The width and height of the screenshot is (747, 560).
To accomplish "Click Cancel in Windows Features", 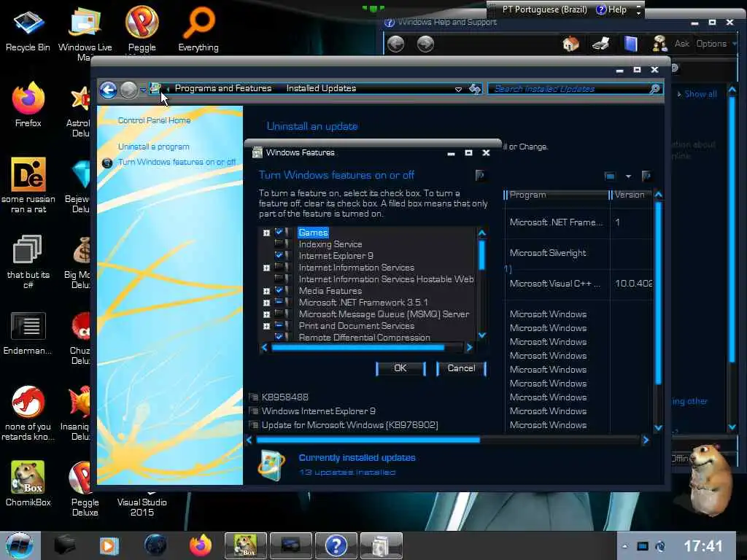I will click(x=461, y=368).
